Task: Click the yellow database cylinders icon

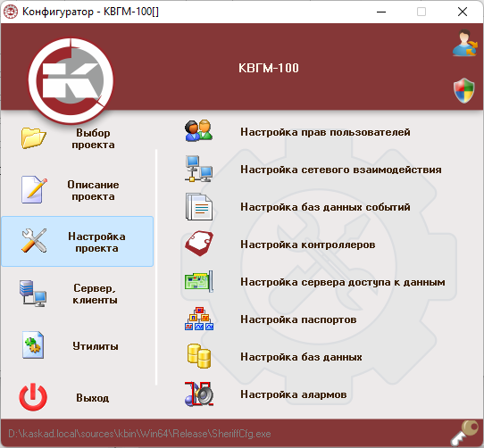Action: click(x=199, y=356)
